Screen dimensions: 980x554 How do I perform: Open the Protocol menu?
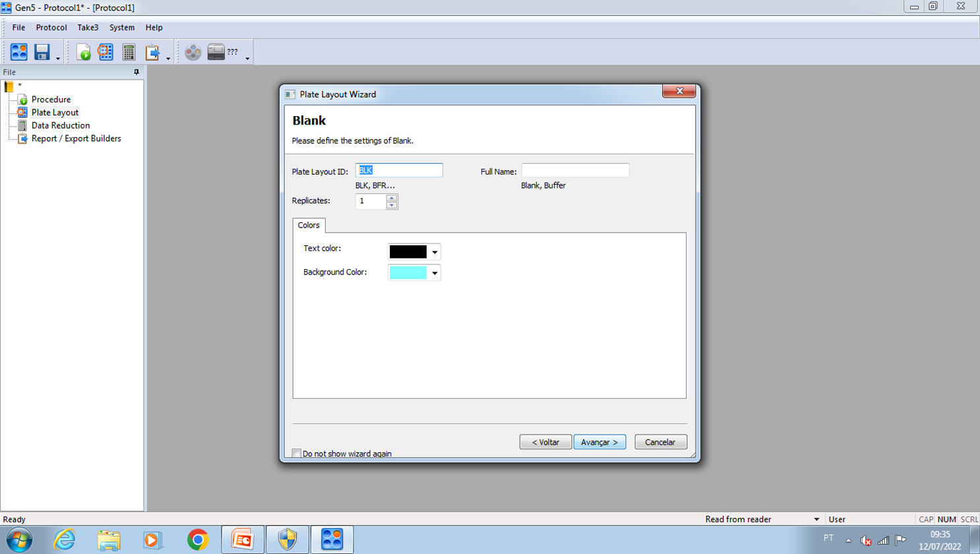point(51,28)
